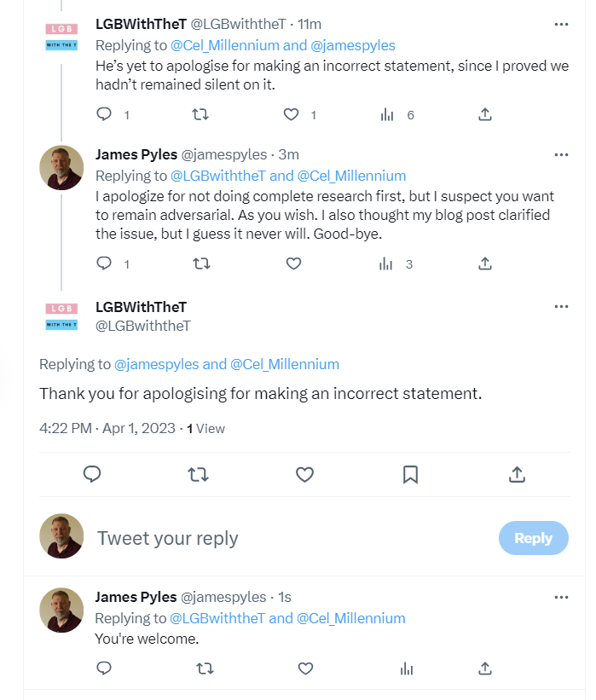596x700 pixels.
Task: Open LGBWithTheT's profile picture on main tweet
Action: [x=61, y=316]
